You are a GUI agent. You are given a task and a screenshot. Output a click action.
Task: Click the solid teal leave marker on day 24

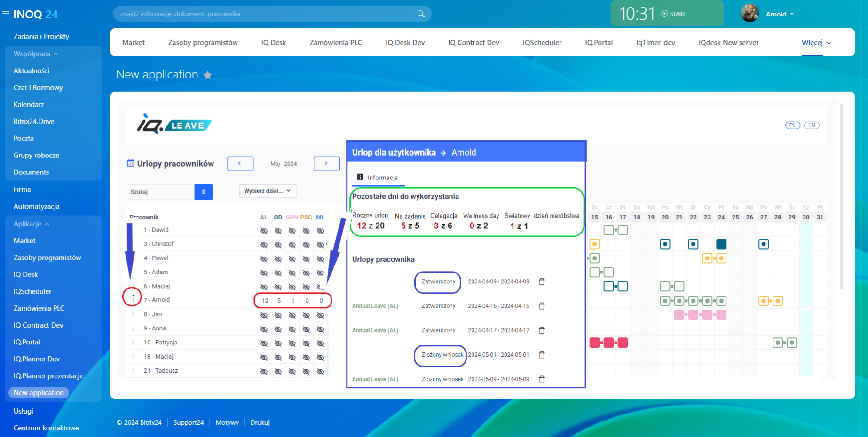point(721,244)
